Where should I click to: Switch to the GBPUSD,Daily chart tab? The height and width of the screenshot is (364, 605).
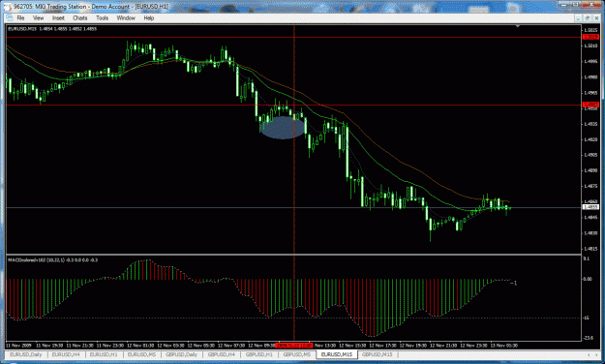pyautogui.click(x=181, y=354)
